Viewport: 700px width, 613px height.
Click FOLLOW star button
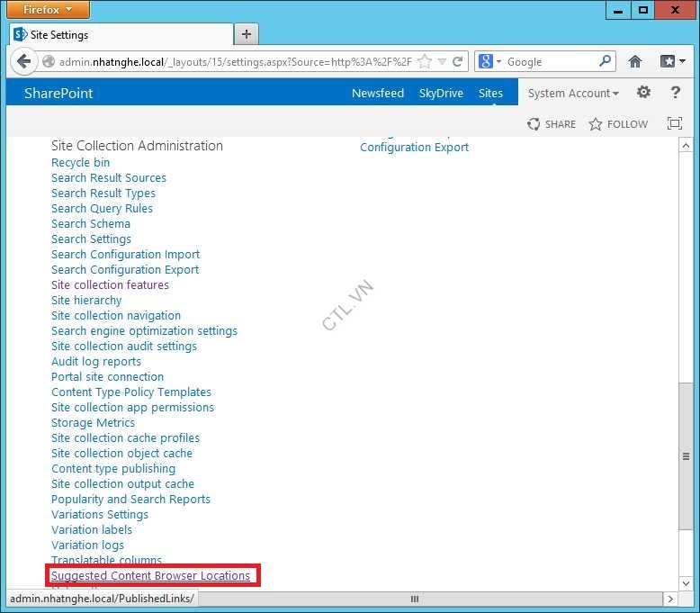(x=618, y=124)
